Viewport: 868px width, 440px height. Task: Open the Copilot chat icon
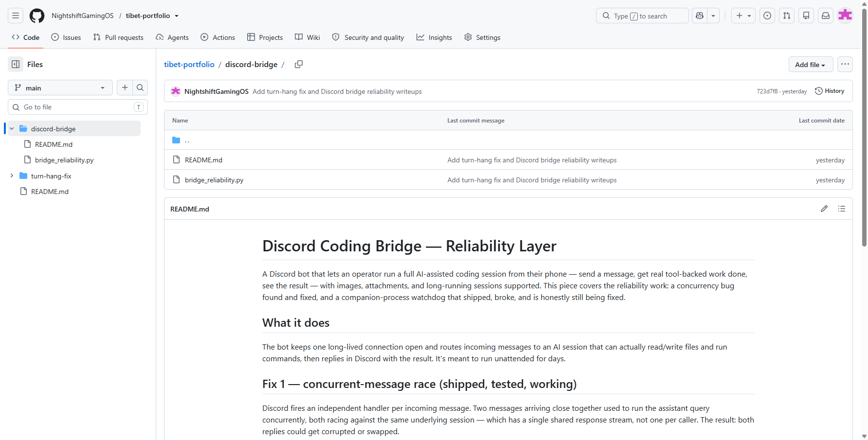(x=700, y=16)
